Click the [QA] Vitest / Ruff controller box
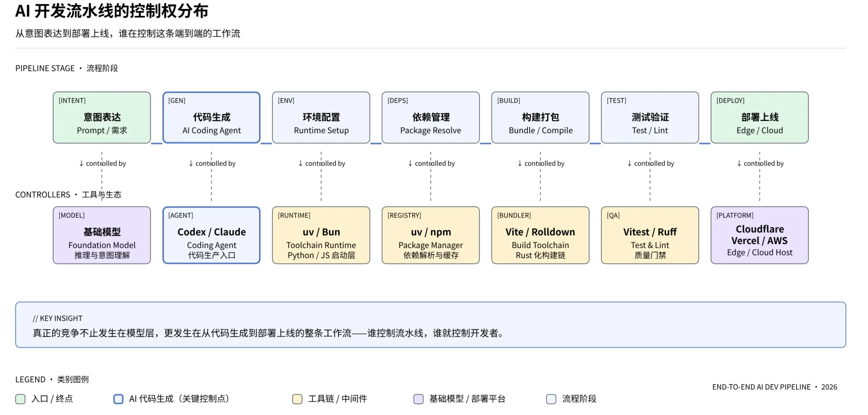 pos(650,235)
